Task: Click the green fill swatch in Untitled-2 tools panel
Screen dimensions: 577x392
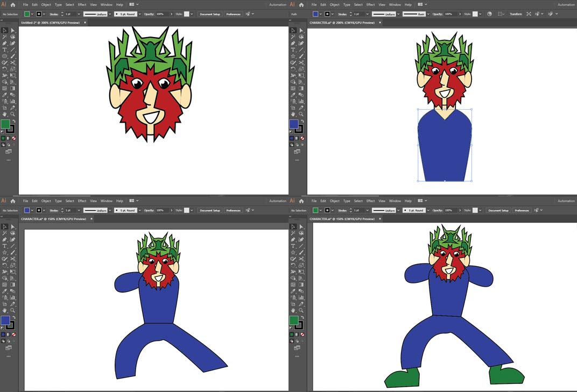Action: tap(5, 124)
